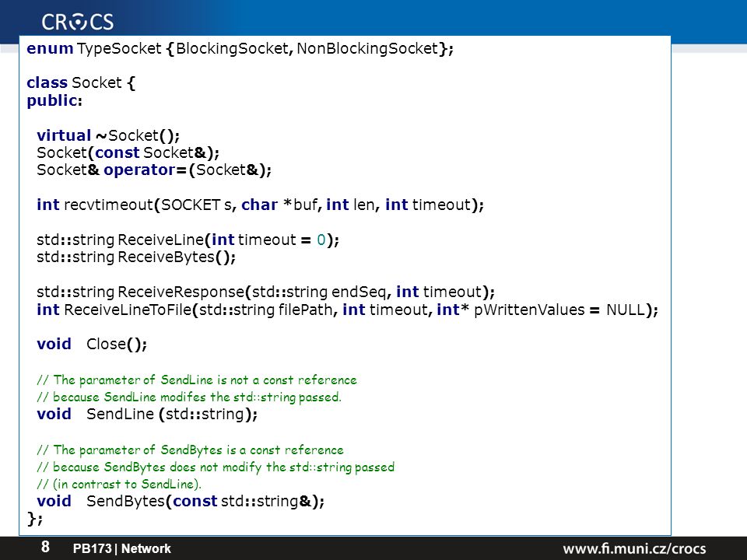
Task: Select the 'ReceiveResponse' function declaration
Action: (x=266, y=292)
